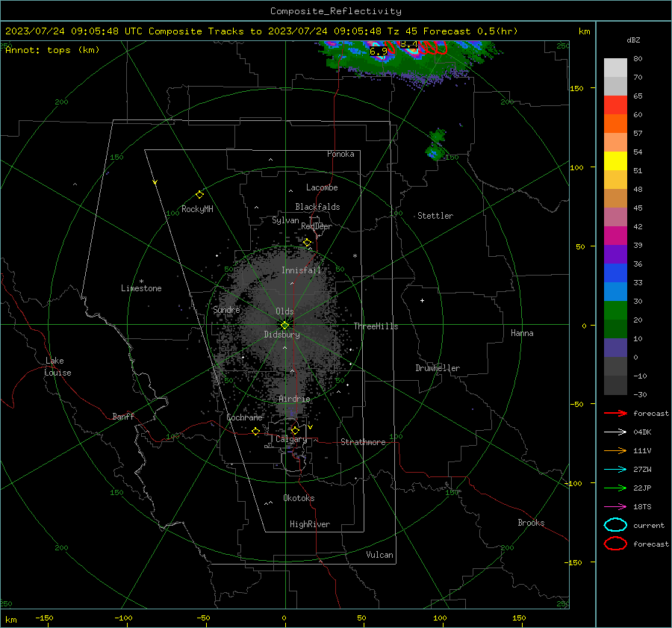This screenshot has width=672, height=628.
Task: Click the yellow diamond marker above Calgary
Action: pyautogui.click(x=295, y=430)
